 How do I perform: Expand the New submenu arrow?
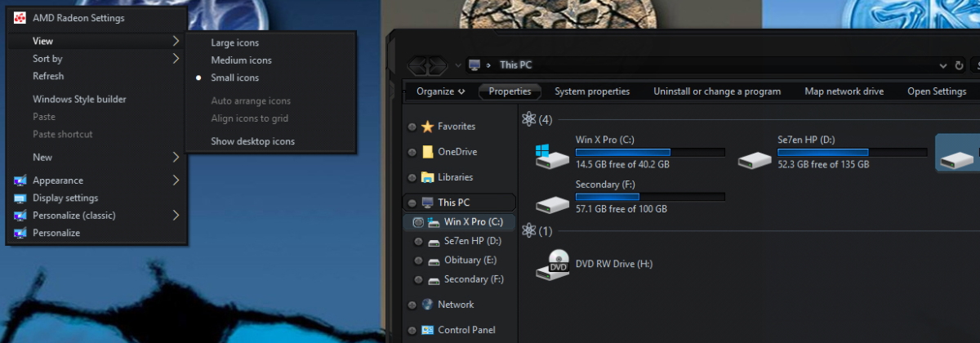coord(176,157)
